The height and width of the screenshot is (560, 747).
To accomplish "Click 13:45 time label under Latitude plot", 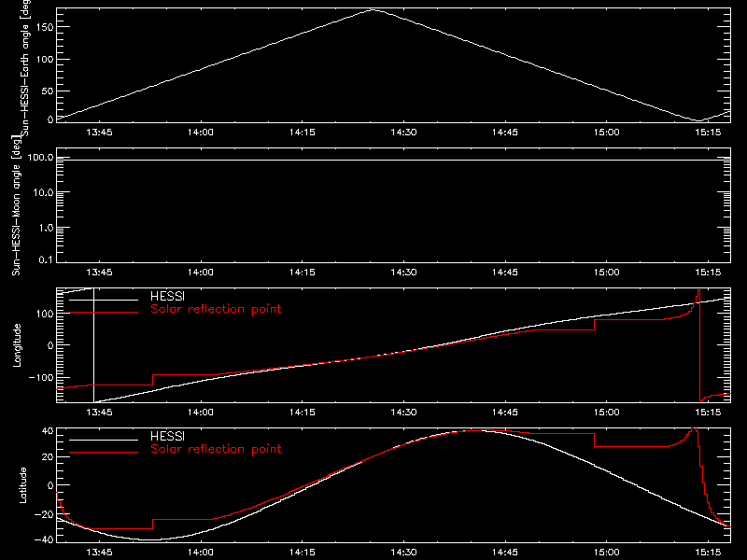I will [x=99, y=553].
